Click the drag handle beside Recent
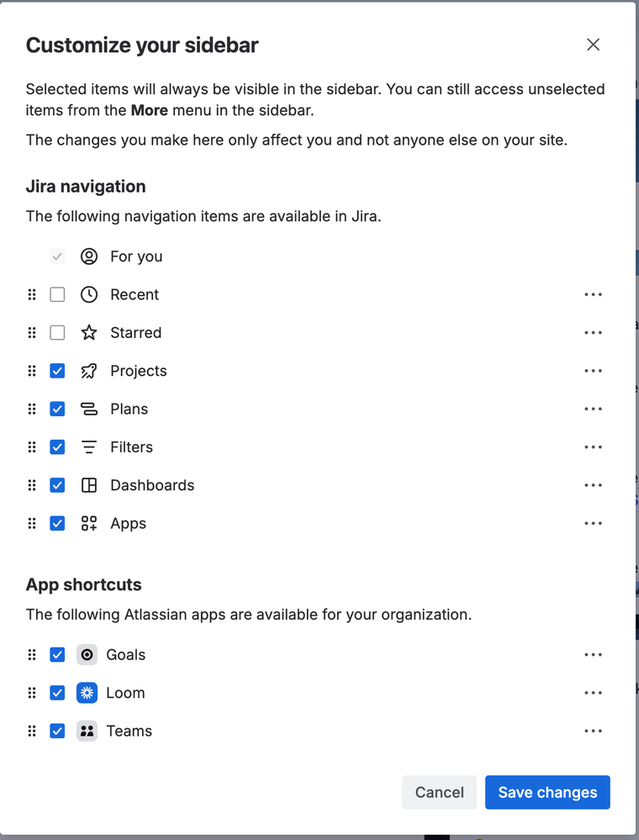 pos(32,294)
